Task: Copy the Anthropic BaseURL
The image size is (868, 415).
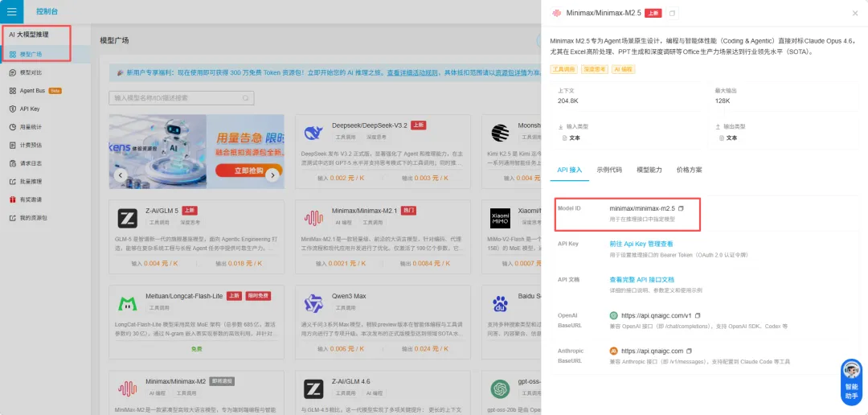Action: (689, 351)
